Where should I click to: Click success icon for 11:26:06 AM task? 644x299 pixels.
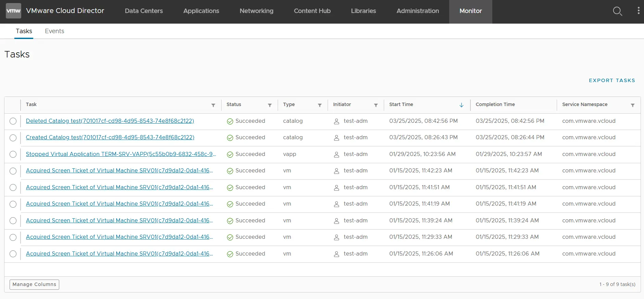click(230, 254)
